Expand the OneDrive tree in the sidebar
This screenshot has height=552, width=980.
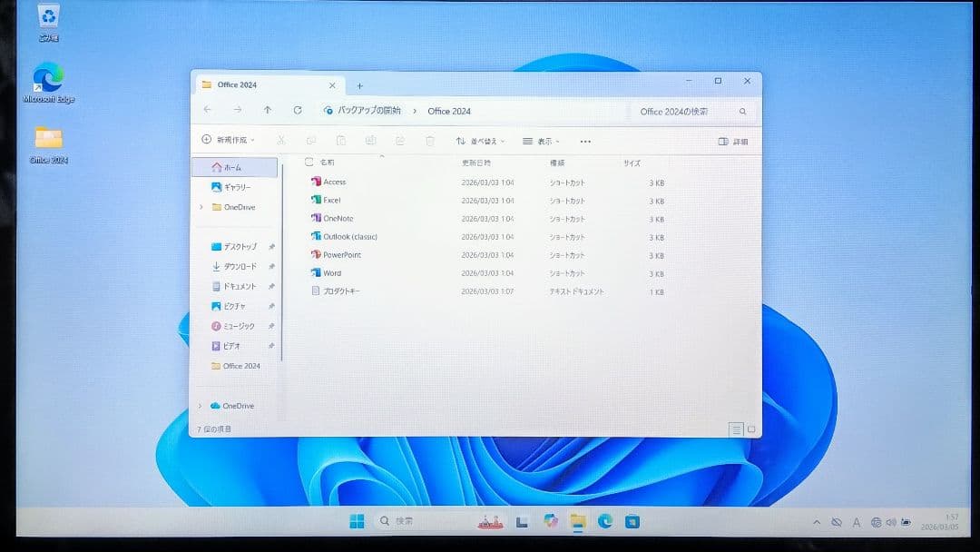(201, 207)
